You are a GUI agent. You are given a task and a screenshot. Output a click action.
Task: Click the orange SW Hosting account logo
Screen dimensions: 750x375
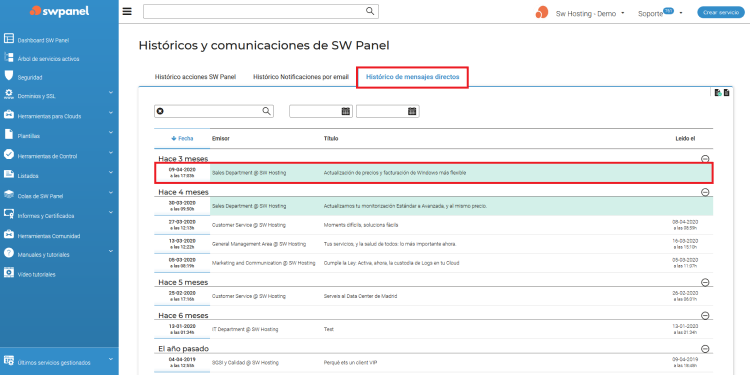tap(541, 12)
